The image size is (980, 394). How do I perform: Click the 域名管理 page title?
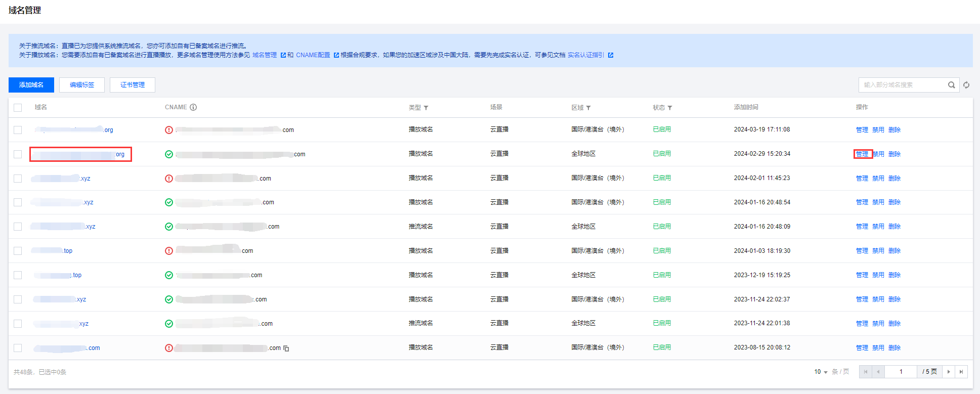pyautogui.click(x=25, y=10)
